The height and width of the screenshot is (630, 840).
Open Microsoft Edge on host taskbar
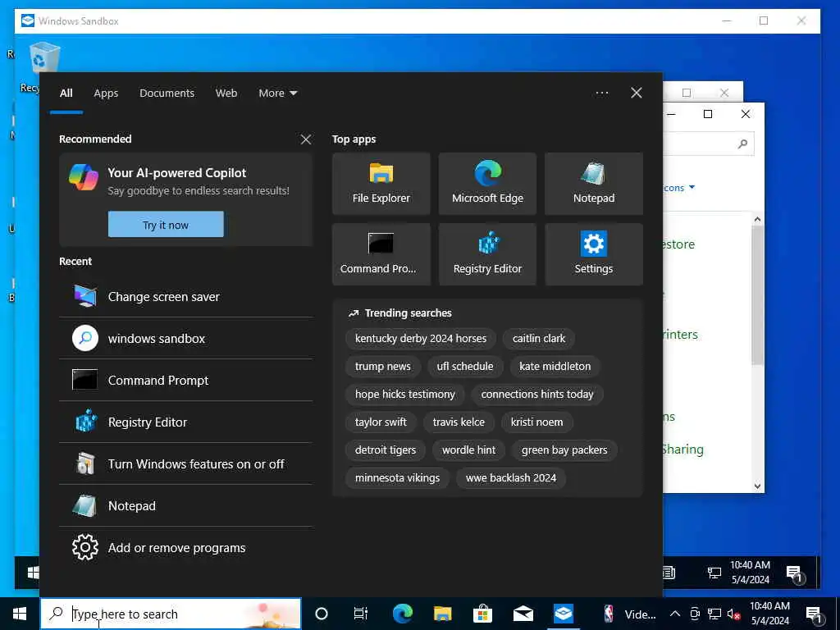pos(402,614)
